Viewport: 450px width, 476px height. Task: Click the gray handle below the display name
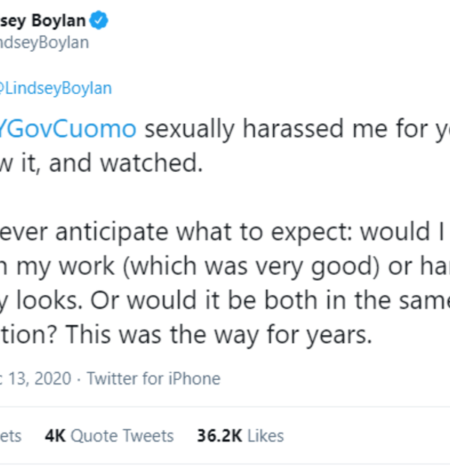pos(43,43)
